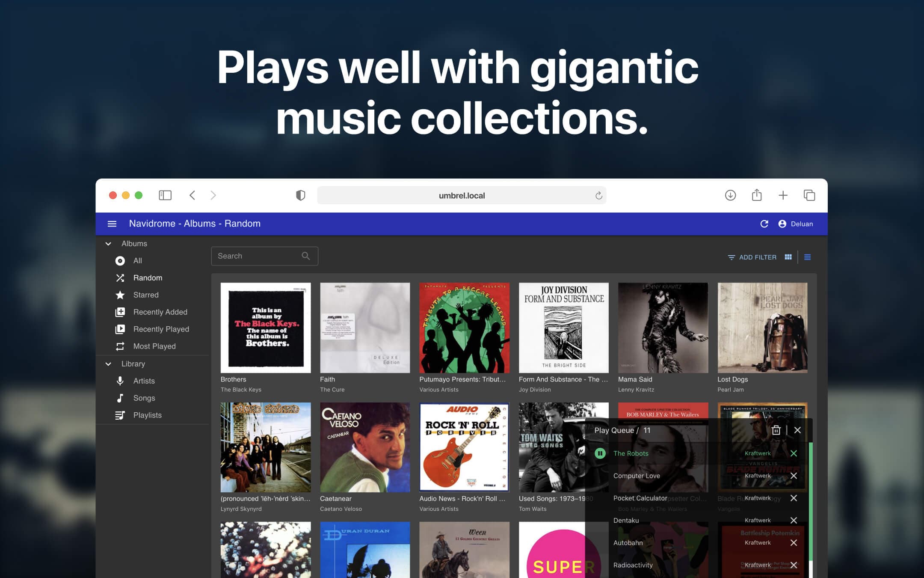Screen dimensions: 924x578
Task: Click the navigation back chevron button
Action: (x=193, y=194)
